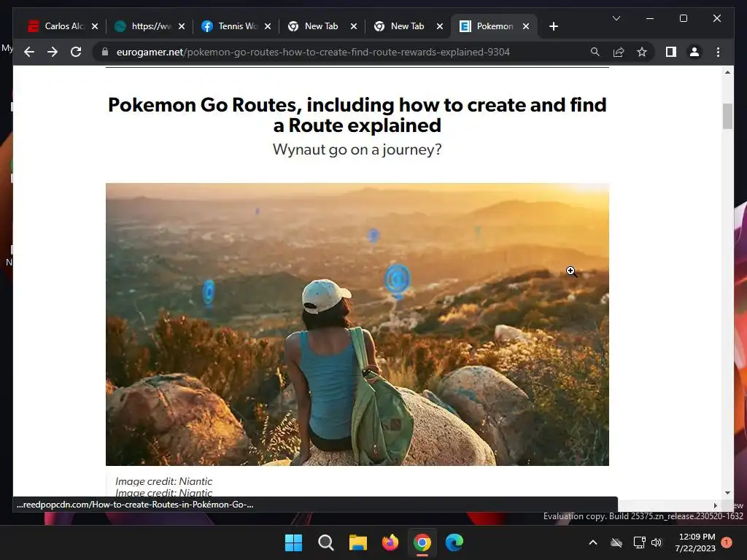Reload the Eurogamer page

pos(76,52)
